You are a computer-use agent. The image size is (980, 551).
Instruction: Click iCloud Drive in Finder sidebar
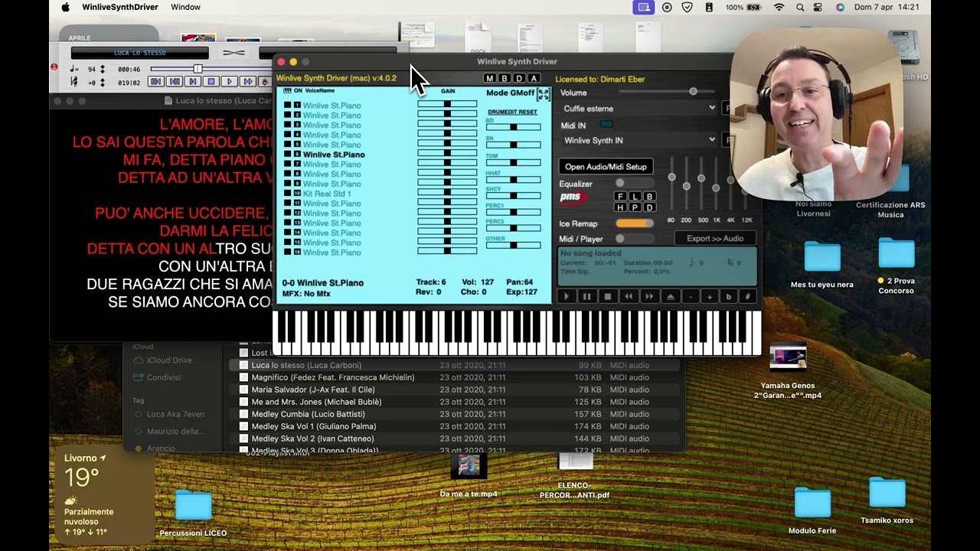point(162,360)
